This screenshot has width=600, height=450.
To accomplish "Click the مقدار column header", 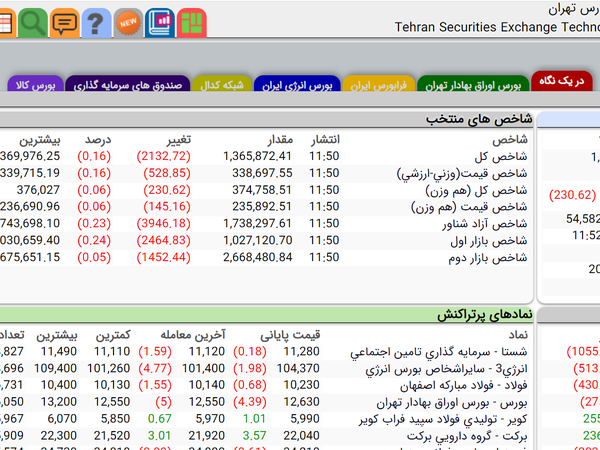I will pyautogui.click(x=280, y=140).
